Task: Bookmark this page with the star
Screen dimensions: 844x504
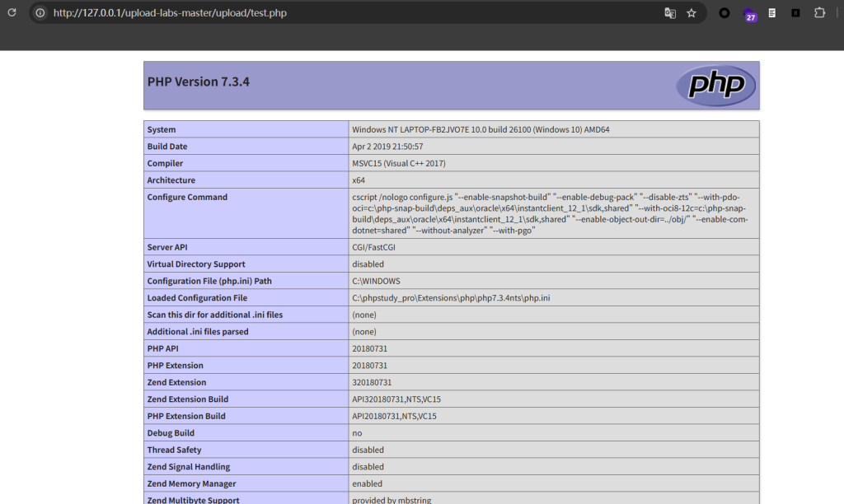Action: pos(692,13)
